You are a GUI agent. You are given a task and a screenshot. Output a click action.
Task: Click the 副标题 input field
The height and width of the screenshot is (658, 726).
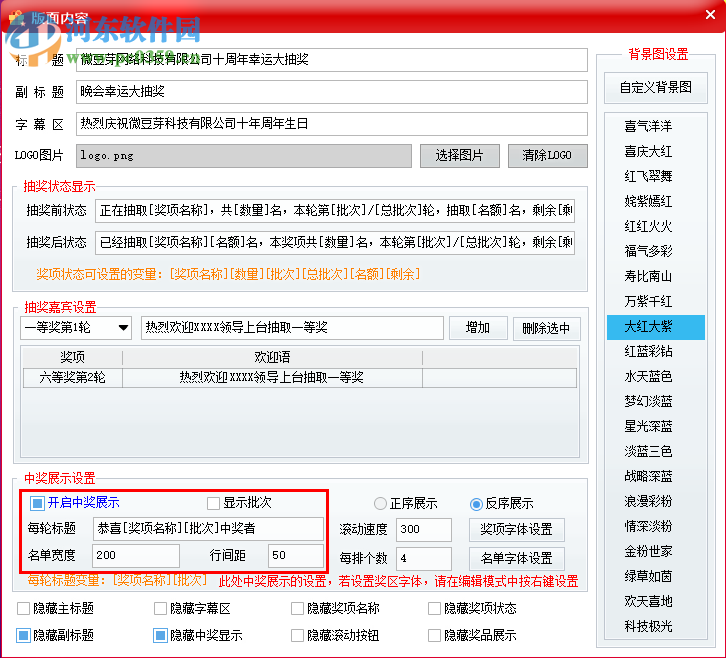coord(332,92)
